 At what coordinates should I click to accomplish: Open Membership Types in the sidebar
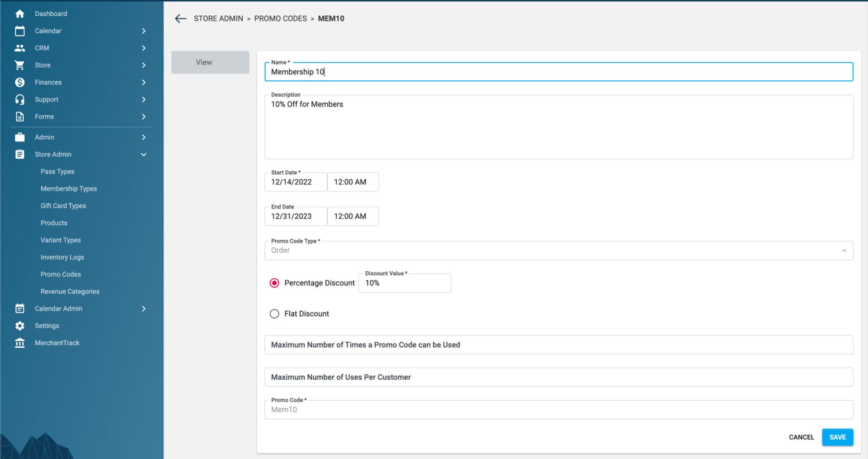(x=68, y=189)
